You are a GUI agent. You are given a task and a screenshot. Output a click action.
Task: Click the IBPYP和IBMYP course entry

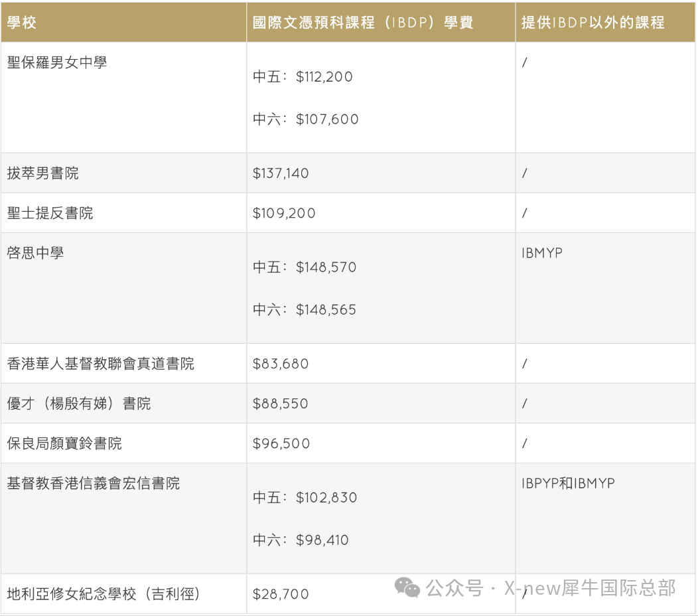click(x=568, y=483)
